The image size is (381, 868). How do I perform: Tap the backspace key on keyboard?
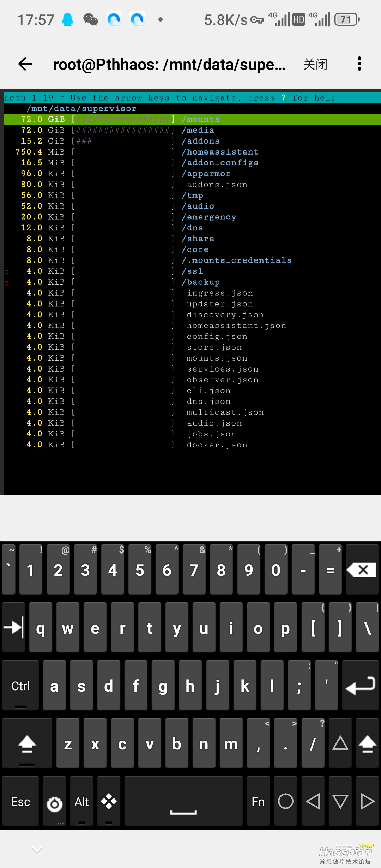[362, 569]
